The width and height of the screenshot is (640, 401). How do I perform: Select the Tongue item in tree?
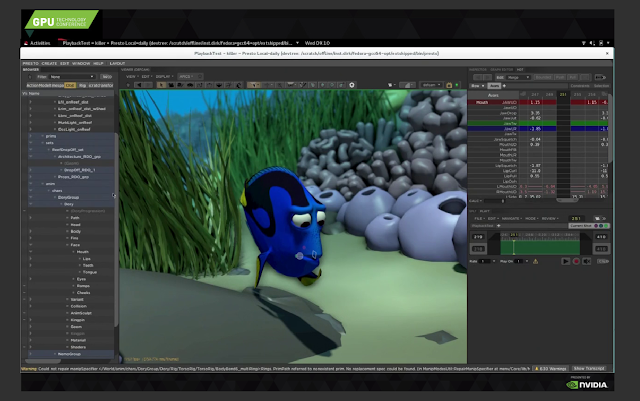pos(90,272)
